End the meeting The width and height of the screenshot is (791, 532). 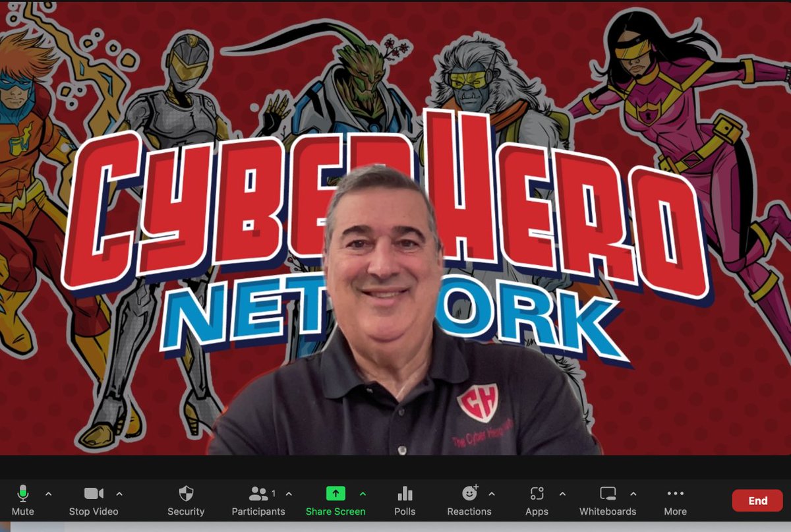click(x=758, y=500)
